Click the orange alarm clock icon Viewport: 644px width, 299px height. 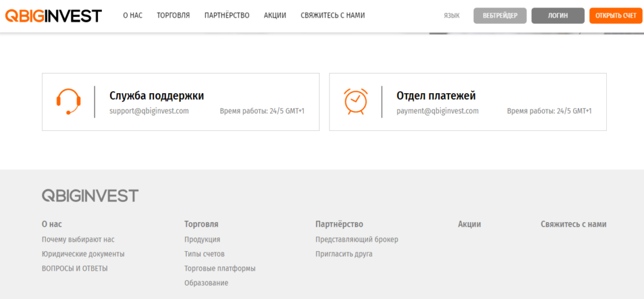[356, 101]
